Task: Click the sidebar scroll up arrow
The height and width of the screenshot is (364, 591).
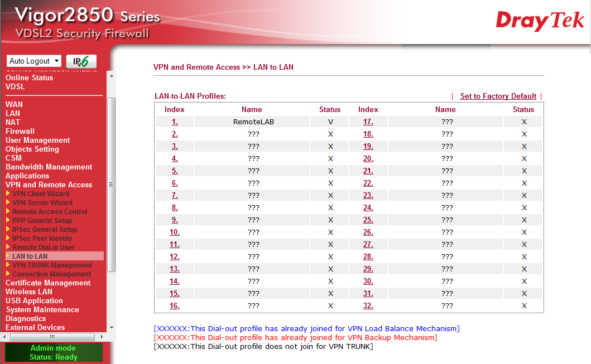Action: 111,76
